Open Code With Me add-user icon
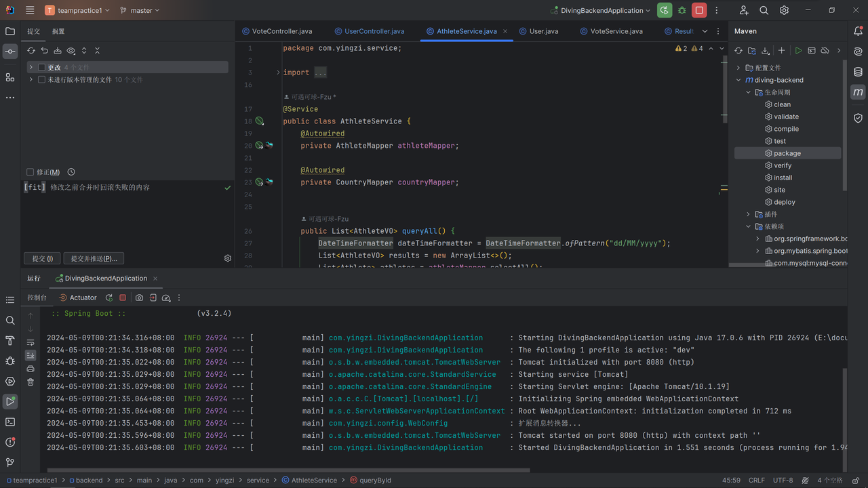The height and width of the screenshot is (488, 868). click(x=744, y=10)
